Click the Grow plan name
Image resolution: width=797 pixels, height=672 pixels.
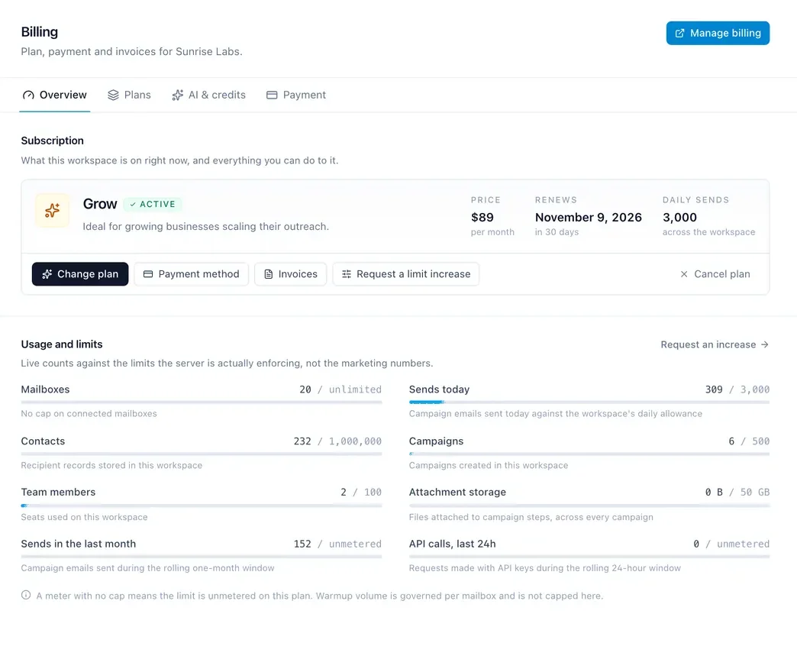click(x=100, y=204)
